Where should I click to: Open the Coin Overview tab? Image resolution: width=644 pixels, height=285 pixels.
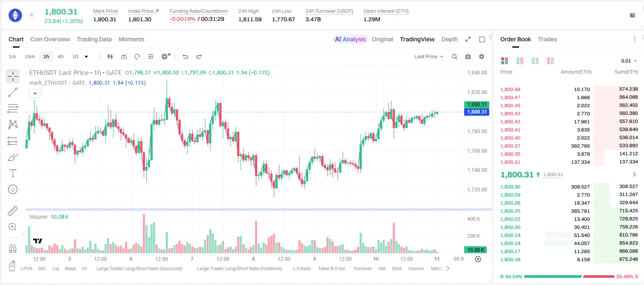click(x=50, y=39)
